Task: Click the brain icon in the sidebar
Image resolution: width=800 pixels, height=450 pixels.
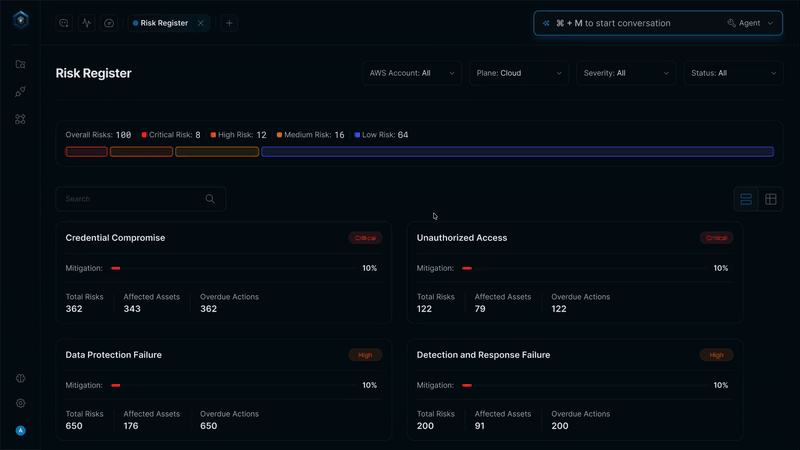Action: (x=20, y=379)
